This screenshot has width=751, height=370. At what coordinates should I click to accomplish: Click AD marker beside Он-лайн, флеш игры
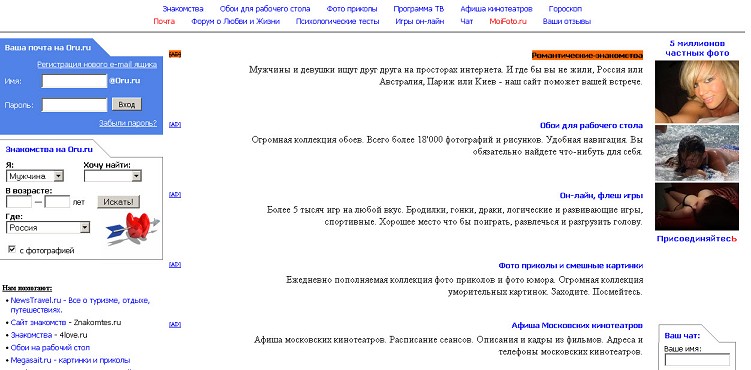(x=175, y=194)
